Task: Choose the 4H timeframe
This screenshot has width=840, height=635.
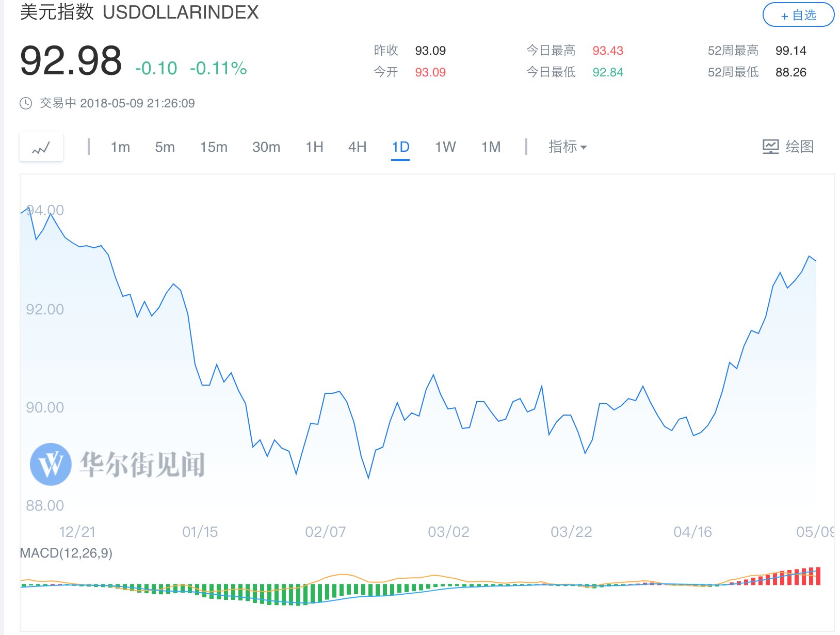Action: (357, 147)
